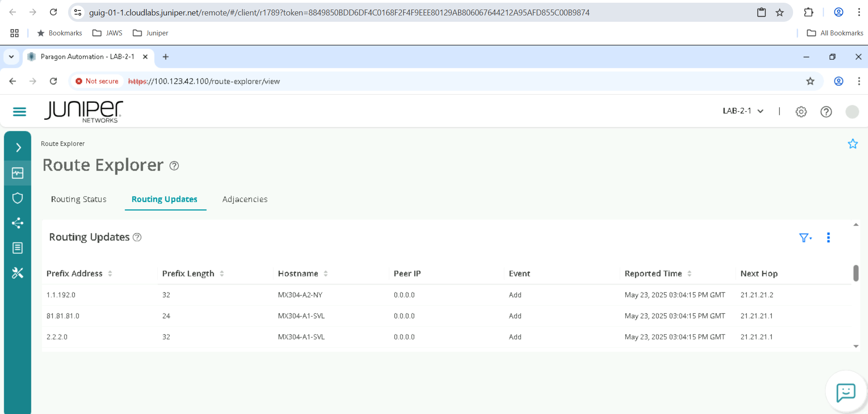Open the three-dot more options menu
Screen dimensions: 868x414
tap(829, 237)
